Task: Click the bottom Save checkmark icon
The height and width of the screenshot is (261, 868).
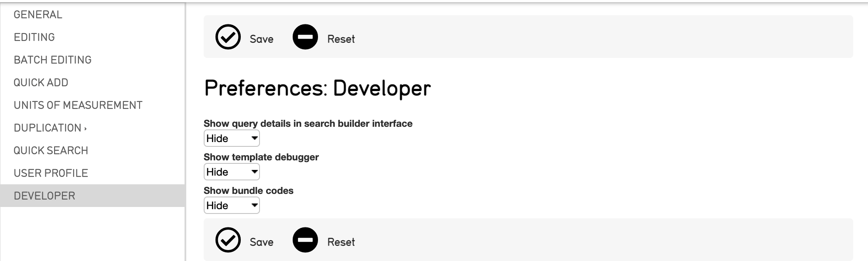Action: 228,240
